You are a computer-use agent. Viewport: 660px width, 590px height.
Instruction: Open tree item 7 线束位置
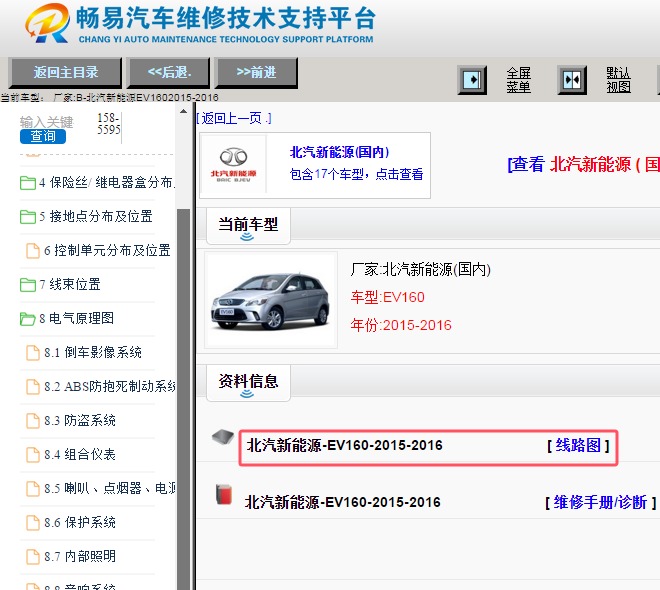coord(70,284)
